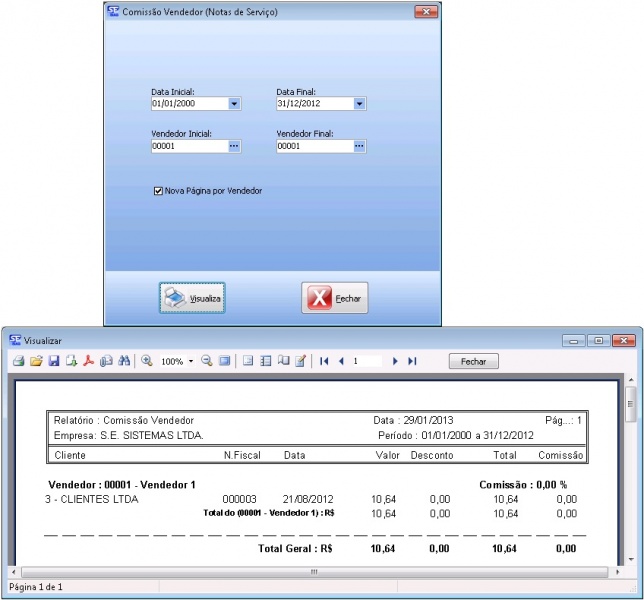Zoom out with the magnifier minus icon
644x600 pixels.
[207, 361]
